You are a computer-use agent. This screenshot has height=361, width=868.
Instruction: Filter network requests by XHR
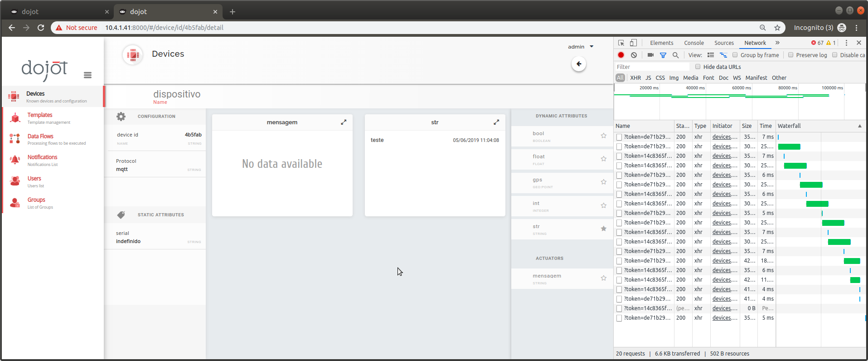[635, 78]
